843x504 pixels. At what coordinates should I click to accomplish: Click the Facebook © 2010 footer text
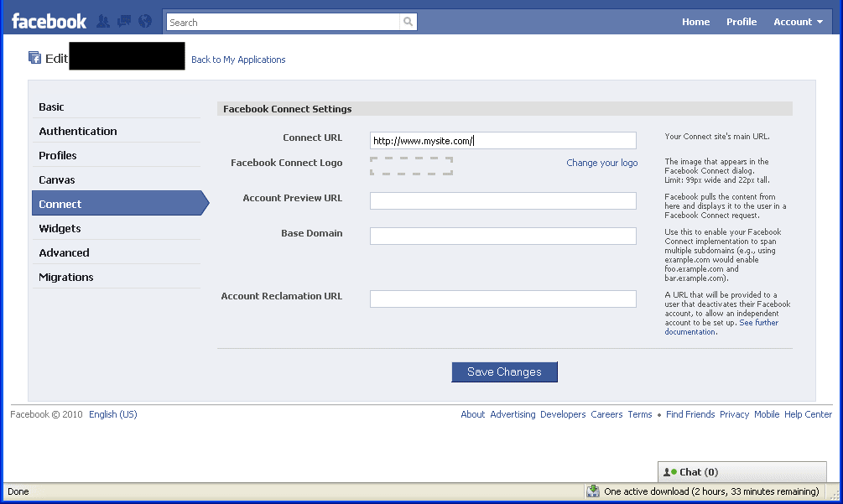[x=46, y=414]
